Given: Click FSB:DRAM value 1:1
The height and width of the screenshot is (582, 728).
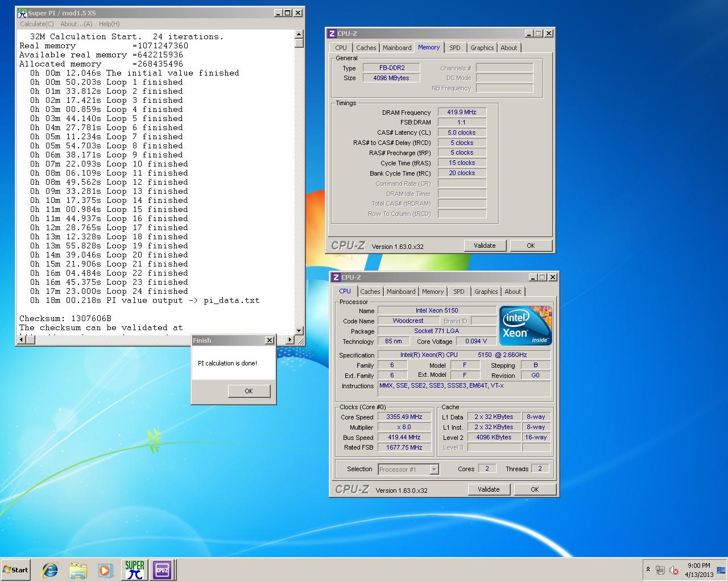Looking at the screenshot, I should click(x=462, y=122).
